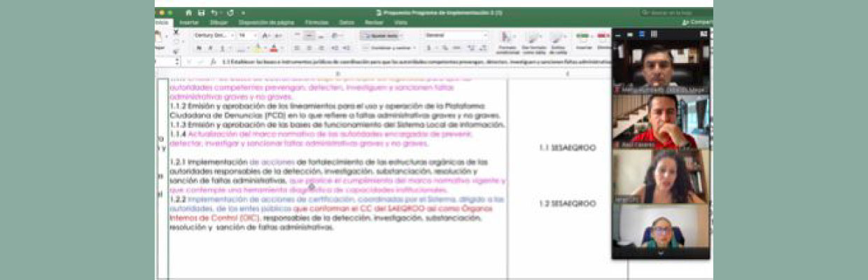Click the Save icon in the title bar

tap(201, 13)
